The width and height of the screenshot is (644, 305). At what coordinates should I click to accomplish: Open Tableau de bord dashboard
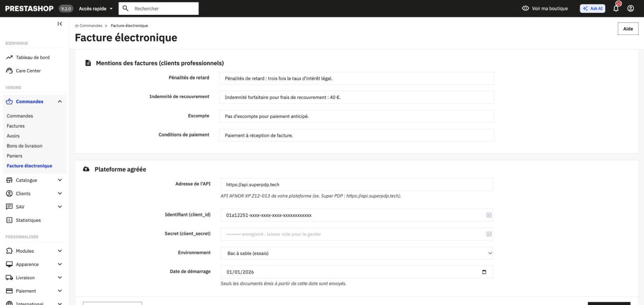pos(28,57)
